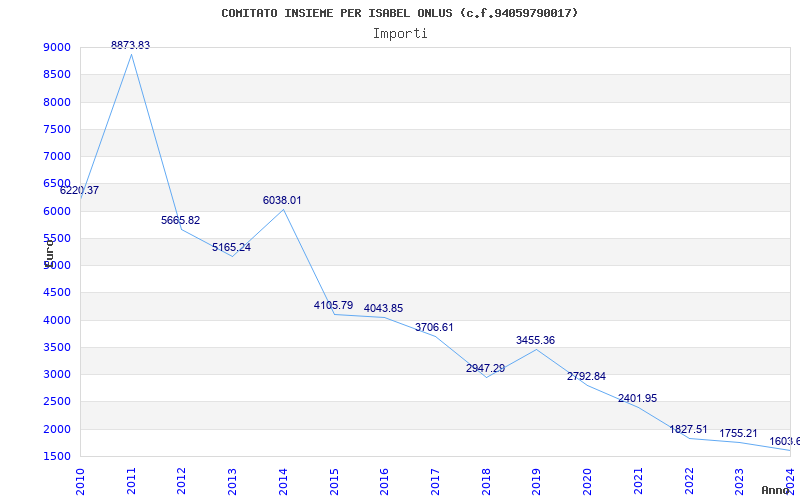Select the 2792.84 value label

tap(586, 376)
